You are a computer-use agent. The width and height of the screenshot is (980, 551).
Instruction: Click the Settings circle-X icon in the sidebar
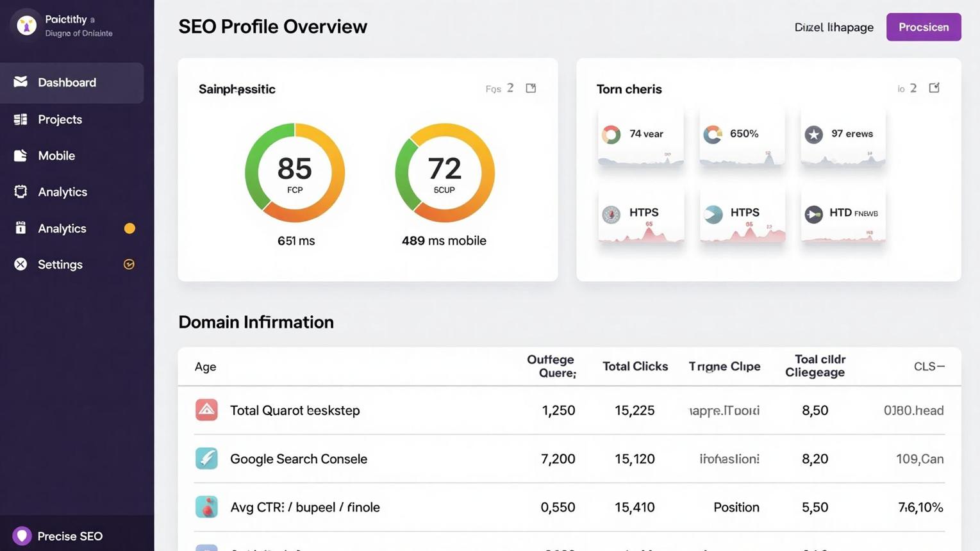coord(21,264)
